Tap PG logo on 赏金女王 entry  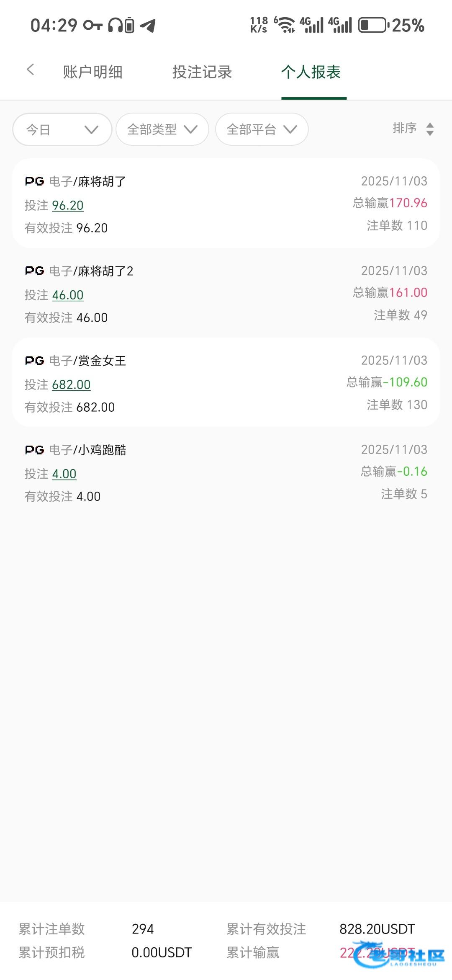point(34,361)
